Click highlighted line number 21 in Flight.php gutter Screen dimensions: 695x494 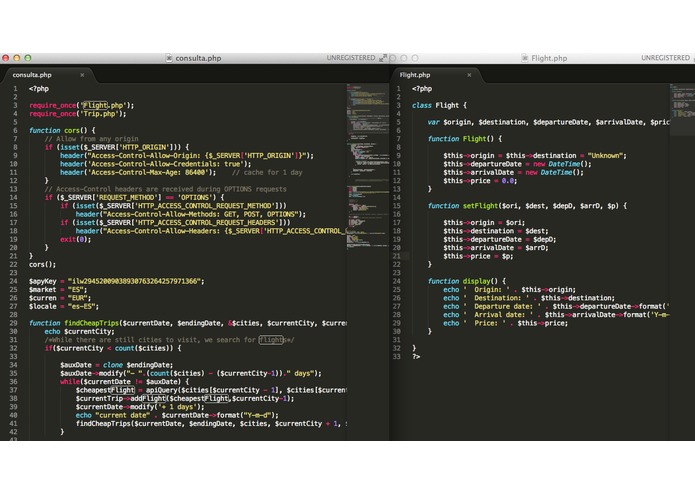pyautogui.click(x=397, y=257)
